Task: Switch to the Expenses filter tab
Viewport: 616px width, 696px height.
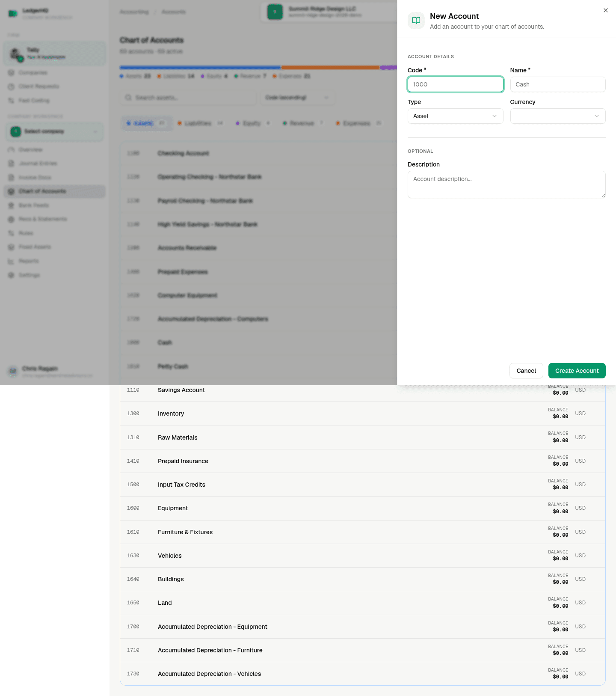Action: click(358, 123)
